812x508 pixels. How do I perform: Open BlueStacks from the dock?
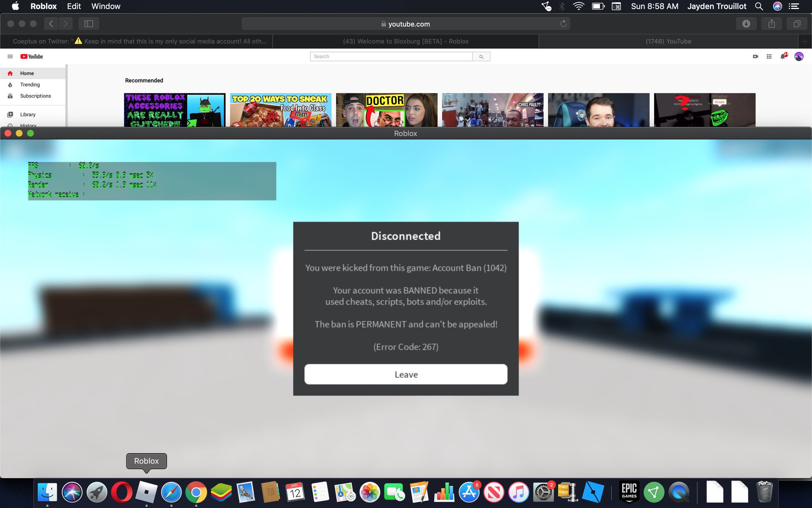(221, 492)
